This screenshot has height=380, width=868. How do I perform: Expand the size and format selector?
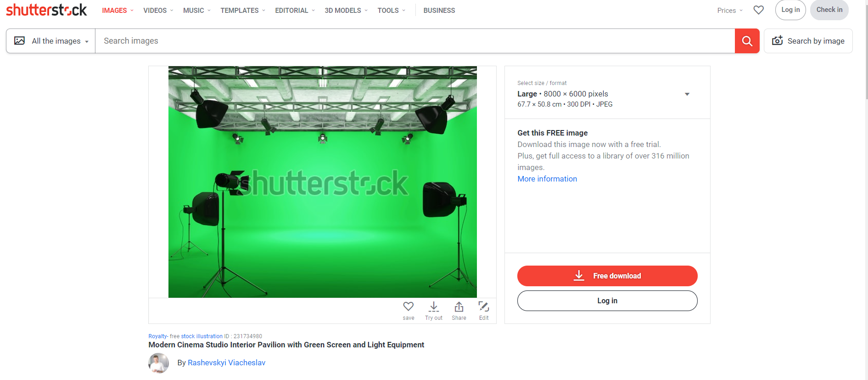click(x=687, y=94)
